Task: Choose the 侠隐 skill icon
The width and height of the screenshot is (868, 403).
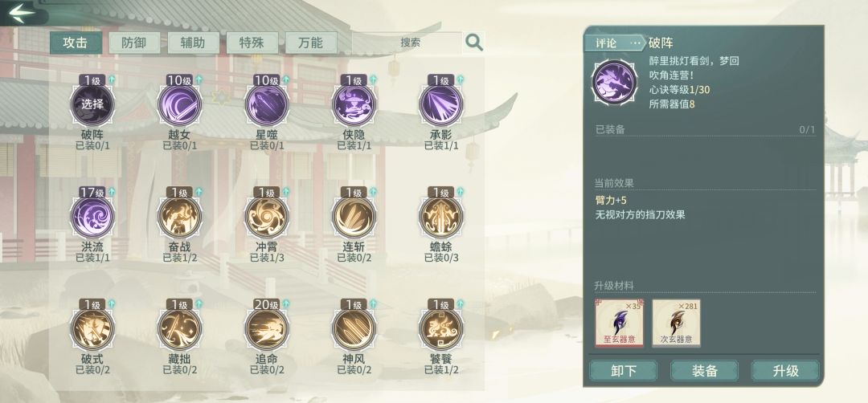Action: click(x=354, y=105)
